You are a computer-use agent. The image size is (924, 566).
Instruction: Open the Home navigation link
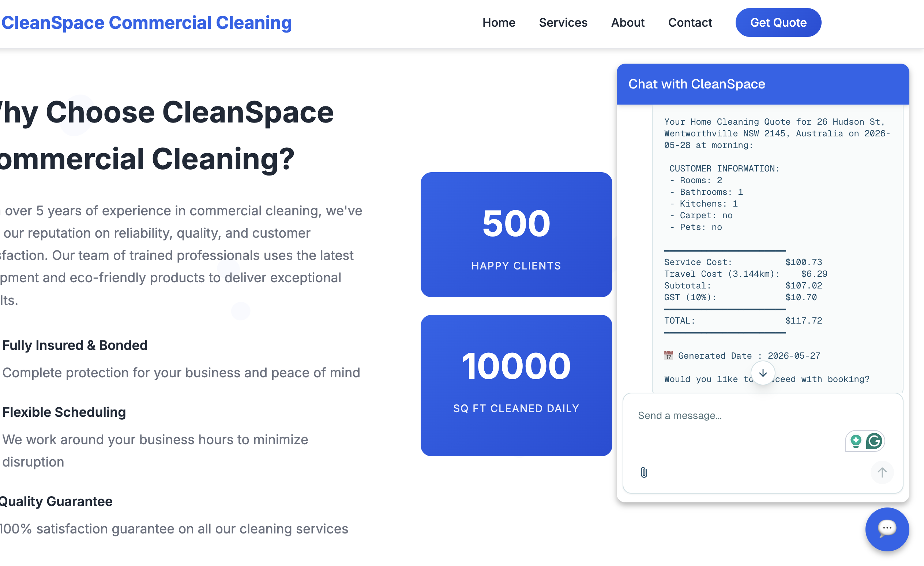coord(499,23)
